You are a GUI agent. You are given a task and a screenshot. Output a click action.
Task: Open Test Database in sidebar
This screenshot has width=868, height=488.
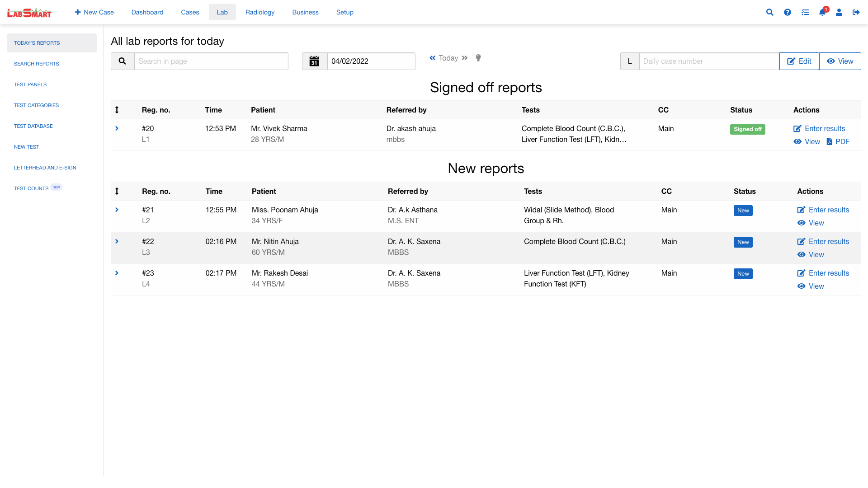[x=52, y=126]
